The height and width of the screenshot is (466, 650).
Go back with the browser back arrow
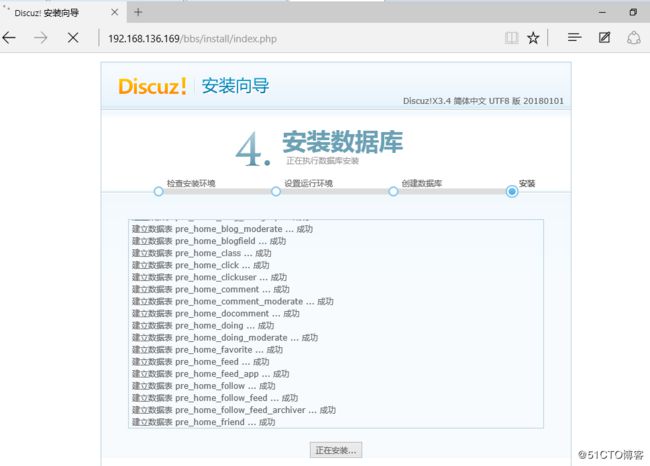[x=9, y=38]
